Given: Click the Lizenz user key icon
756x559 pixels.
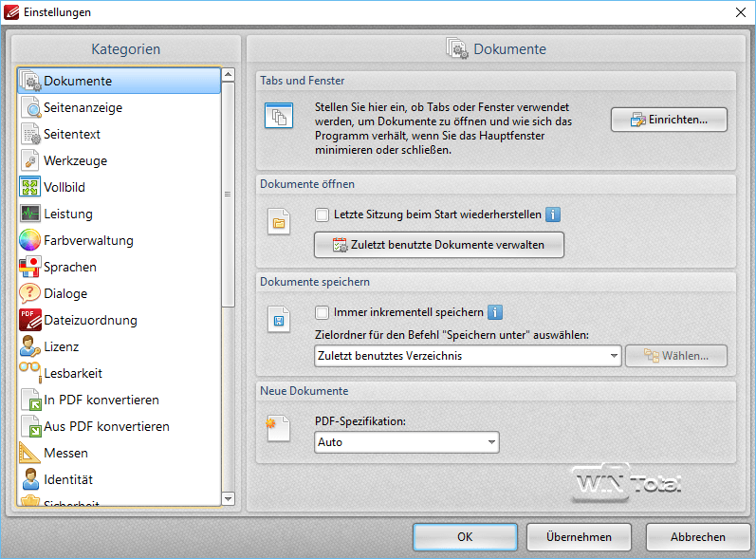Looking at the screenshot, I should [30, 346].
